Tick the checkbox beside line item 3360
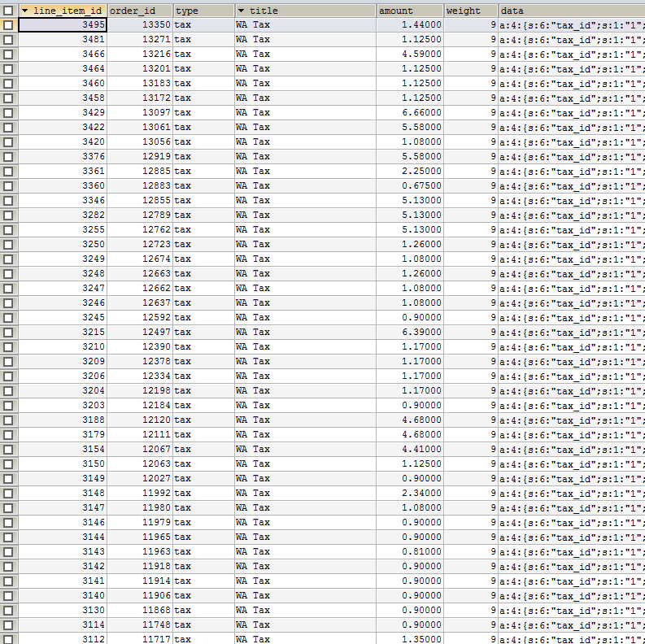The height and width of the screenshot is (644, 645). tap(8, 186)
